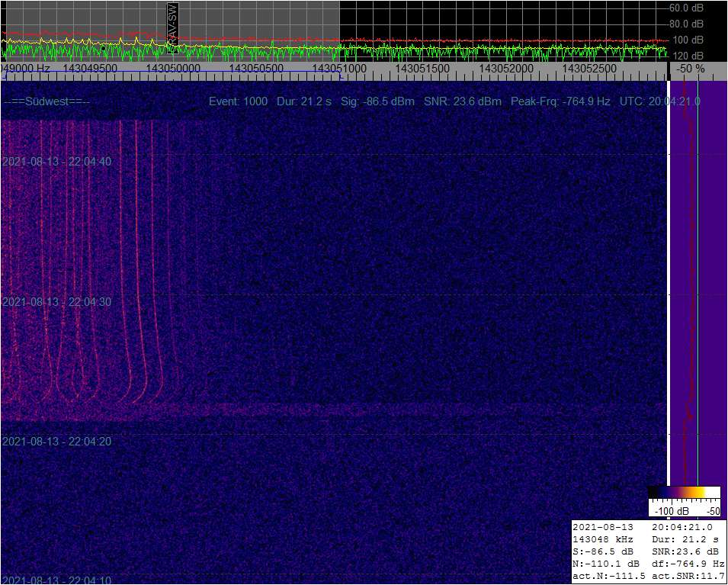Viewport: 728px width, 585px height.
Task: Click the 143050000 frequency axis label
Action: click(173, 69)
